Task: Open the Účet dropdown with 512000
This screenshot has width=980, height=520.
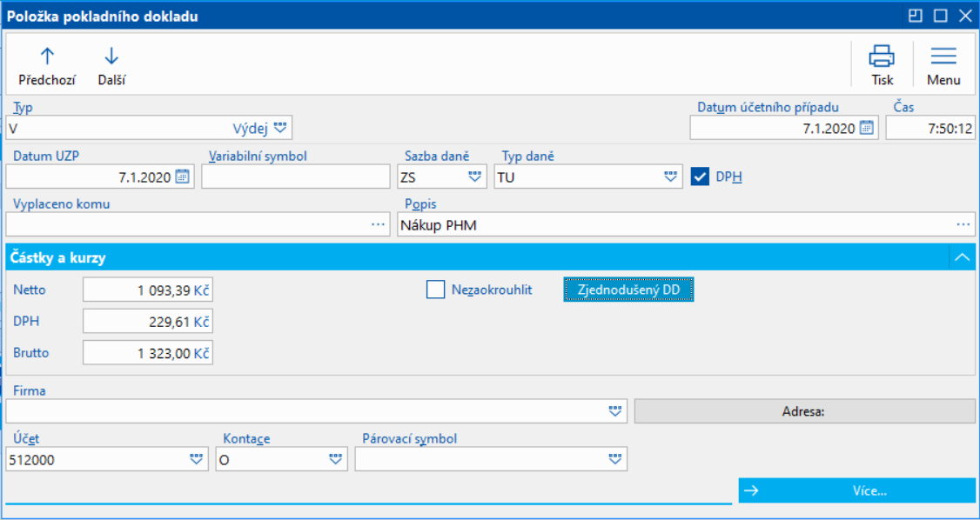Action: (x=196, y=459)
